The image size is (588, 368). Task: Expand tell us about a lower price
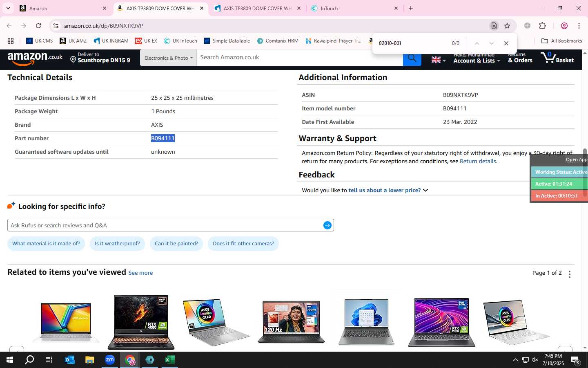pos(388,190)
